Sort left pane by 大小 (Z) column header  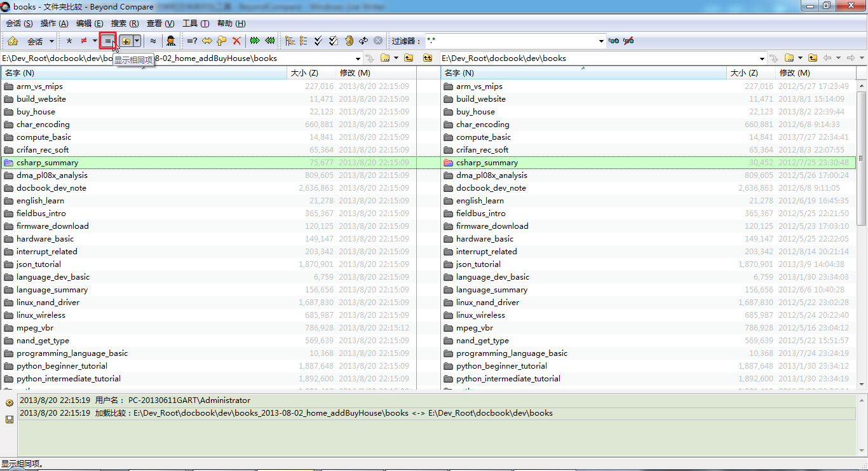[x=312, y=73]
